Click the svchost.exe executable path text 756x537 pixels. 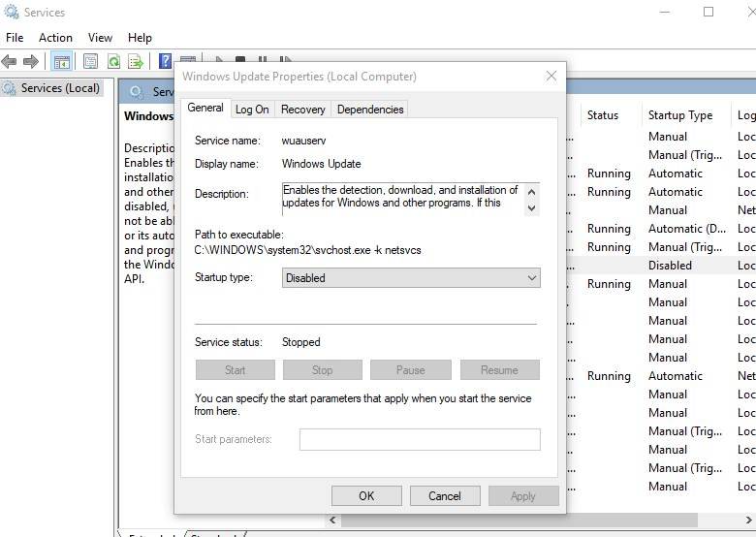(x=307, y=250)
